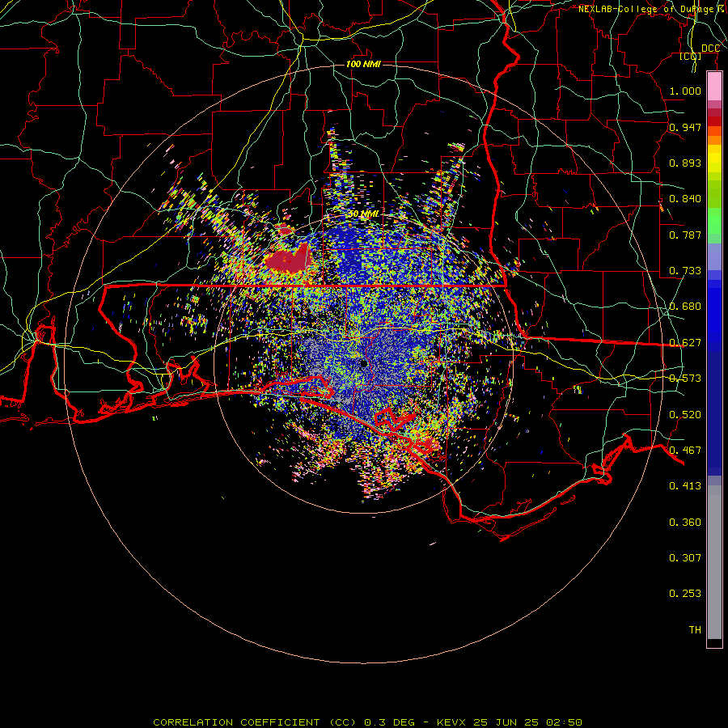Select the gray low-value color bar segment

pyautogui.click(x=714, y=562)
